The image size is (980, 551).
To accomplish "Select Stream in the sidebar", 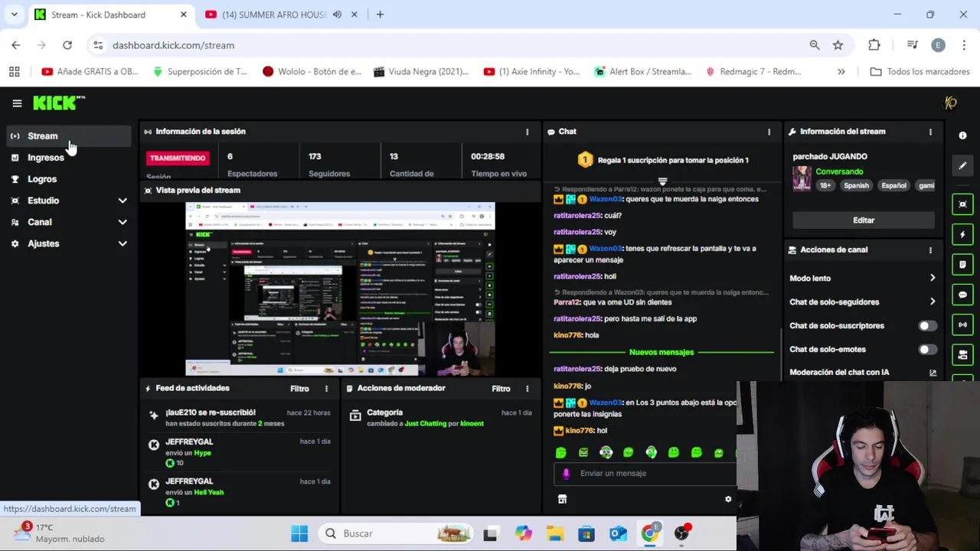I will tap(70, 136).
